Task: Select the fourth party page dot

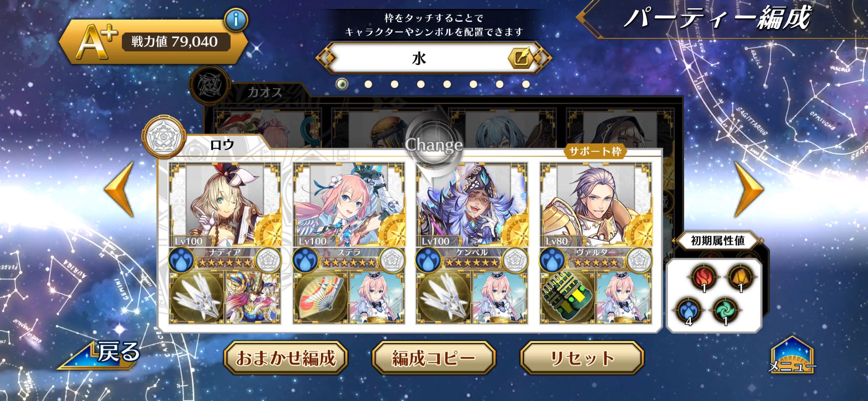Action: [x=421, y=84]
